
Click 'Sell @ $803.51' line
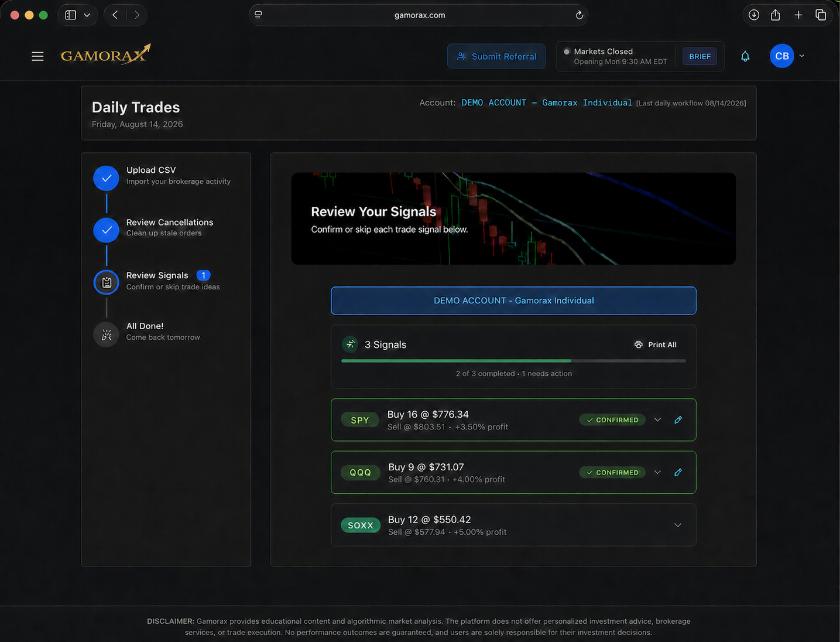tap(448, 427)
